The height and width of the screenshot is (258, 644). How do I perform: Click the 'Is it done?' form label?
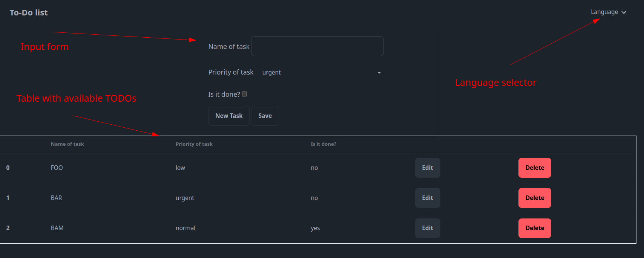224,94
